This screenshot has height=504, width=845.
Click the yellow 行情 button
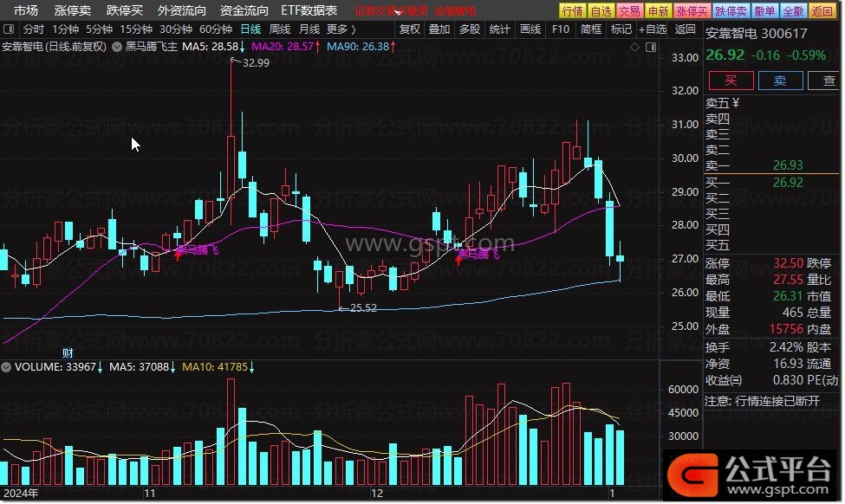pos(572,10)
